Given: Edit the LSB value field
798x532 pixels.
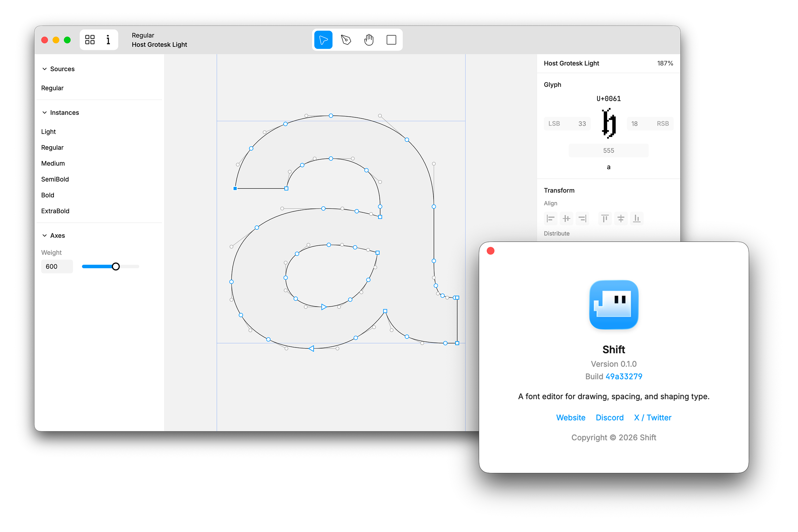Looking at the screenshot, I should (567, 123).
